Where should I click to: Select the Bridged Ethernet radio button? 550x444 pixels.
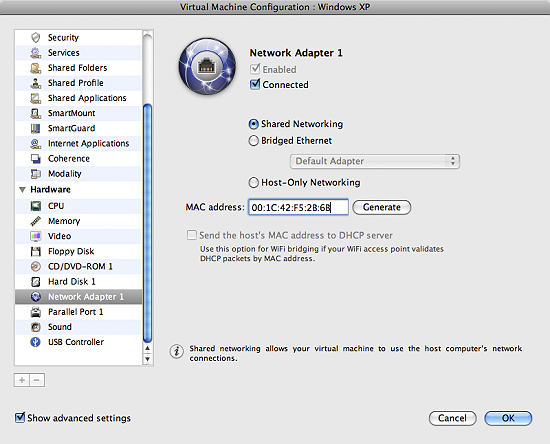click(253, 141)
